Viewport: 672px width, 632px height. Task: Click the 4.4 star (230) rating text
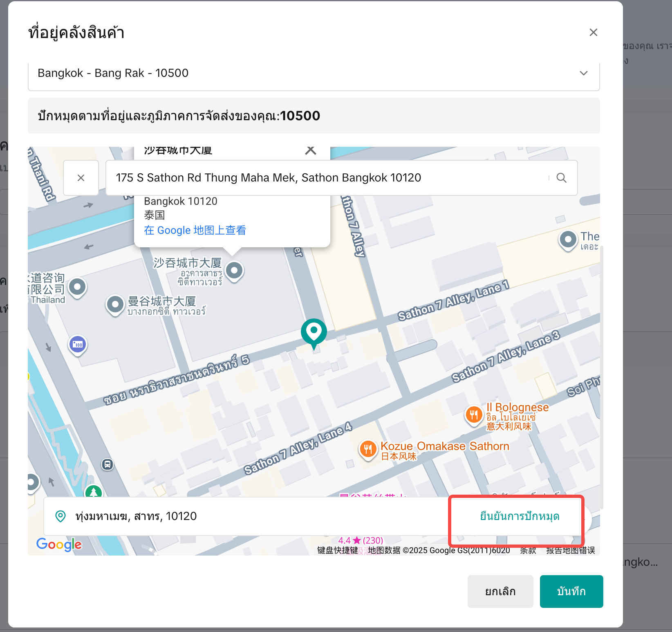pos(361,540)
